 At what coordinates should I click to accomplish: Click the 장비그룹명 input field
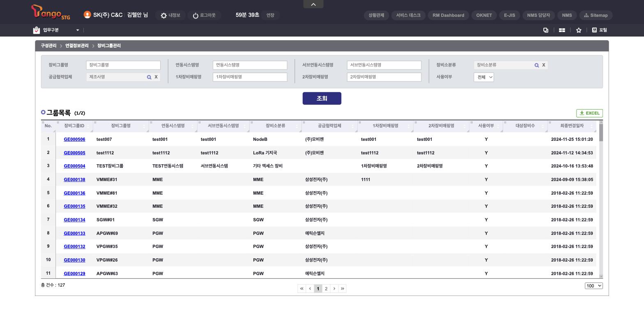[x=123, y=65]
